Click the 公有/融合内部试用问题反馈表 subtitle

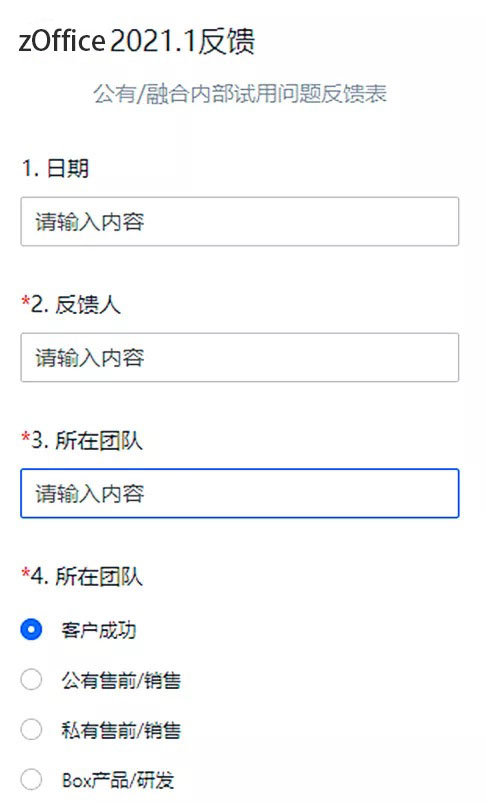240,94
